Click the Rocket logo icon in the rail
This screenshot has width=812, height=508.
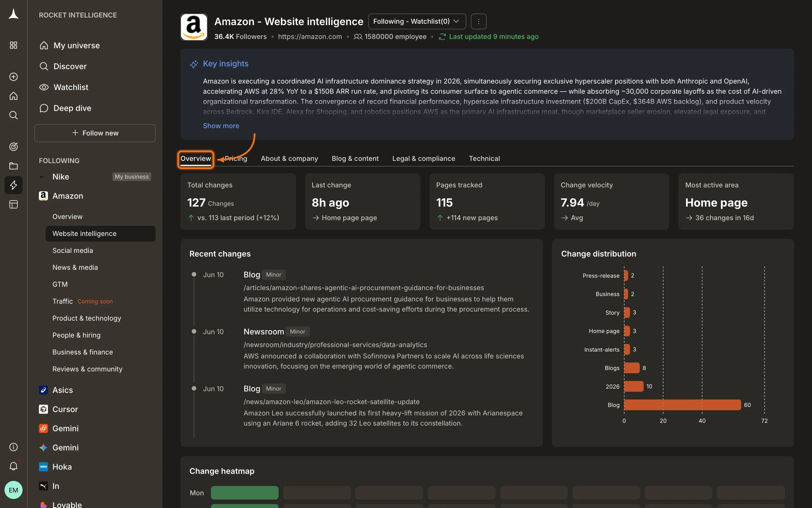14,14
